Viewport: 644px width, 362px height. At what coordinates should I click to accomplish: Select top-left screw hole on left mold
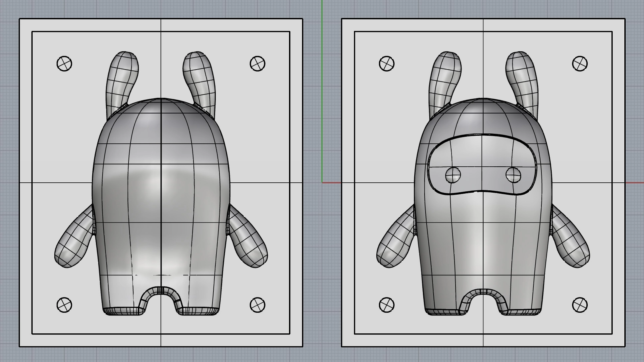64,64
